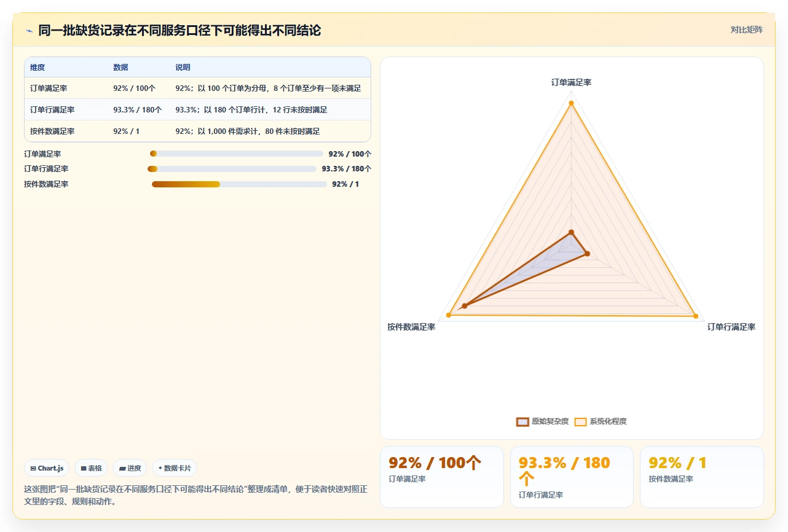The height and width of the screenshot is (532, 788).
Task: Click the 订单满足率 radar axis label
Action: (x=571, y=82)
